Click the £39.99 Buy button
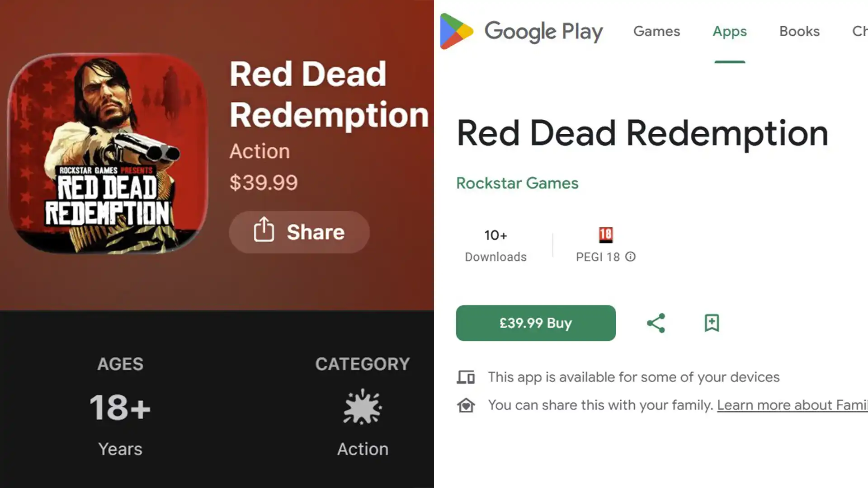Screen dimensions: 868x488 (x=535, y=323)
